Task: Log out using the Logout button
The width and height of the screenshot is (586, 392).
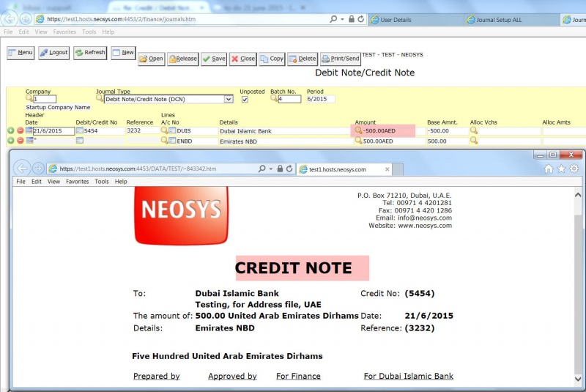Action: pyautogui.click(x=53, y=53)
